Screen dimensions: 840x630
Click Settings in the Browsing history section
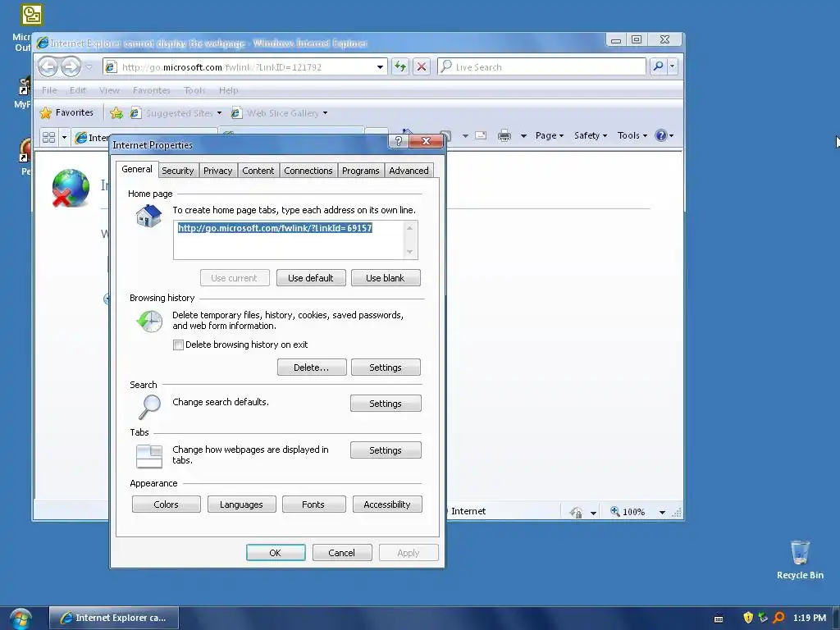[x=386, y=367]
